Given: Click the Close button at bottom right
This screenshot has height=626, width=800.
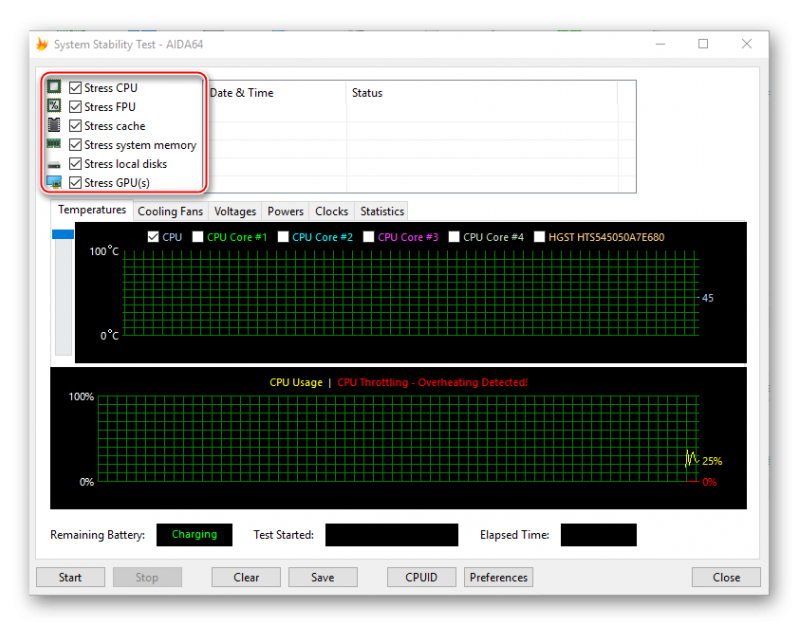Looking at the screenshot, I should [x=726, y=577].
